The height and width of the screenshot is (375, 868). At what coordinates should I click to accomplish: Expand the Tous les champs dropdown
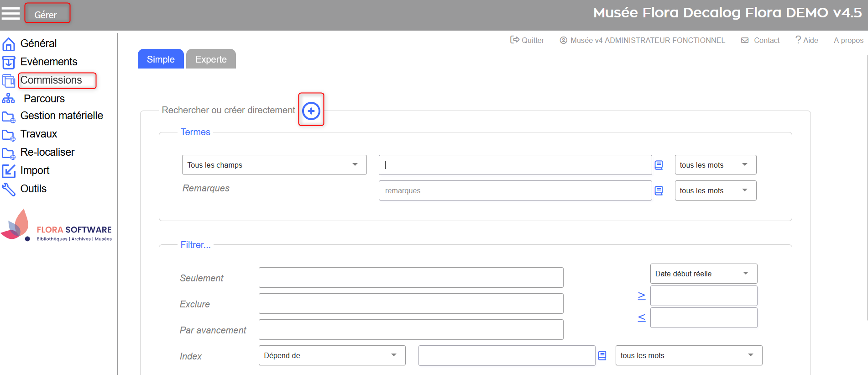point(274,165)
